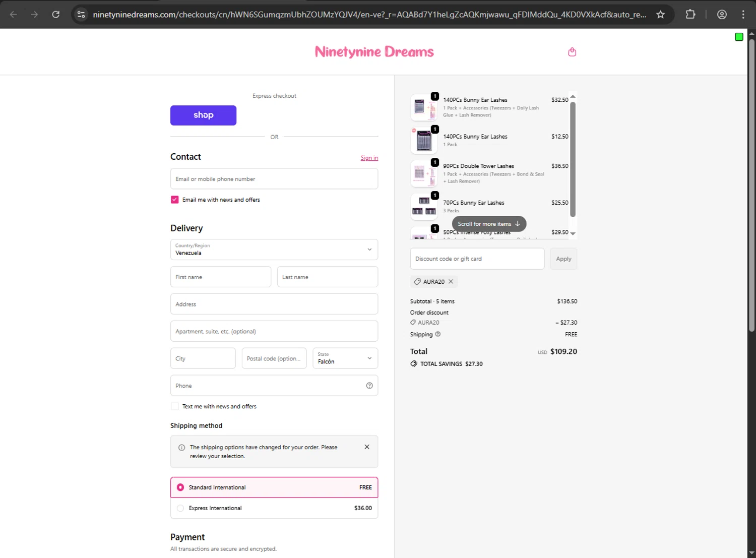
Task: Toggle Email me with news and offers
Action: [x=175, y=200]
